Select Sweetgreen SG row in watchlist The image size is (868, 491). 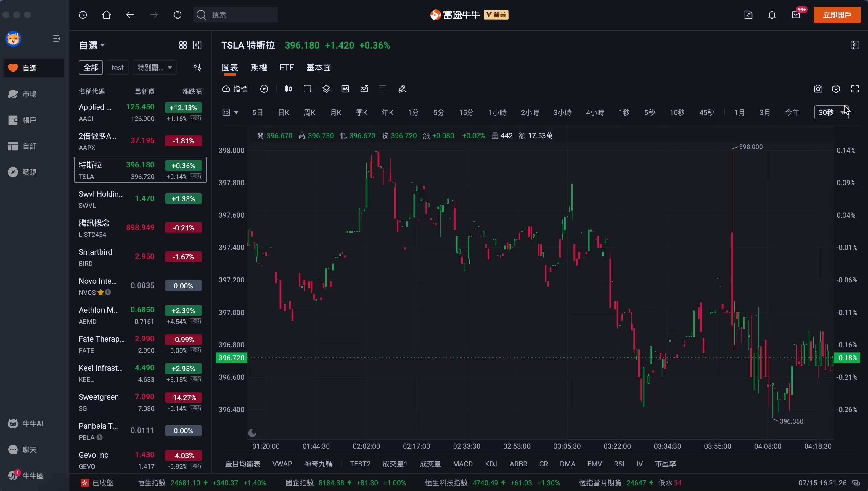click(140, 402)
